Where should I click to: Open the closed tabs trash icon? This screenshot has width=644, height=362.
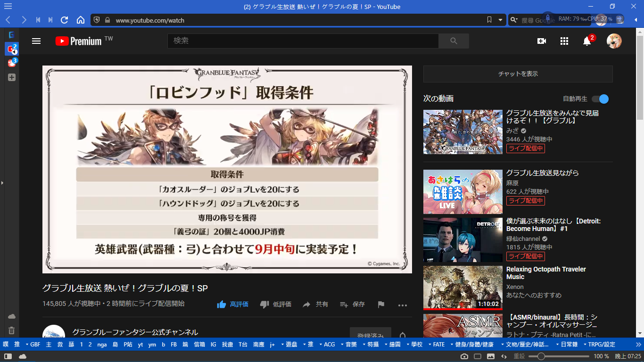tap(12, 330)
